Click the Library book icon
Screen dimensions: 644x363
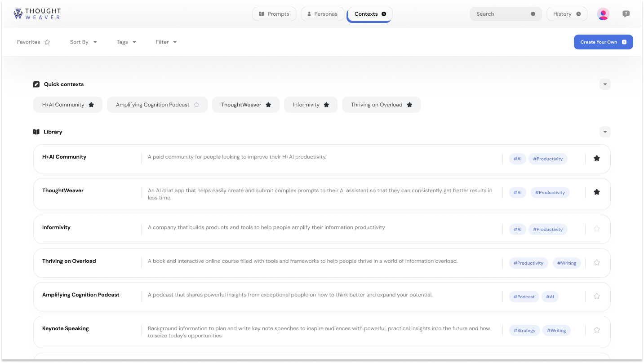coord(36,132)
